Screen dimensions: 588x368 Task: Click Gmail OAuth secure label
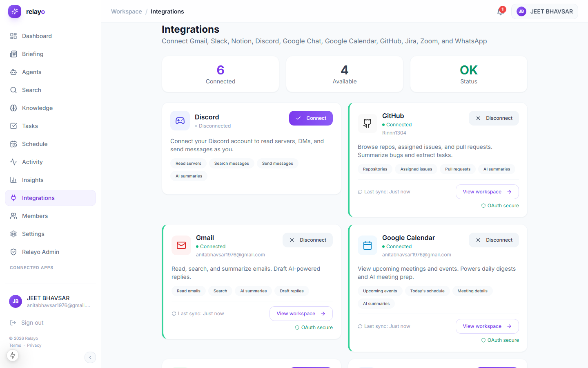pyautogui.click(x=314, y=328)
